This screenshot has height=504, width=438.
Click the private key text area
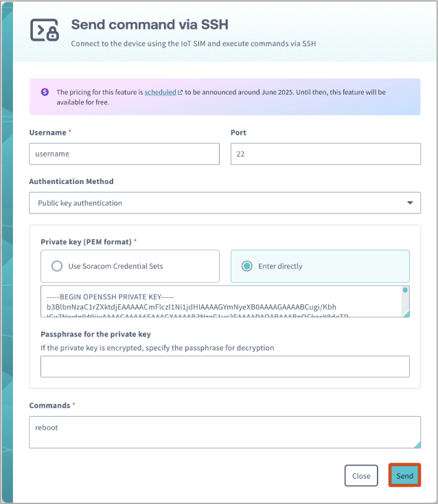pyautogui.click(x=220, y=301)
